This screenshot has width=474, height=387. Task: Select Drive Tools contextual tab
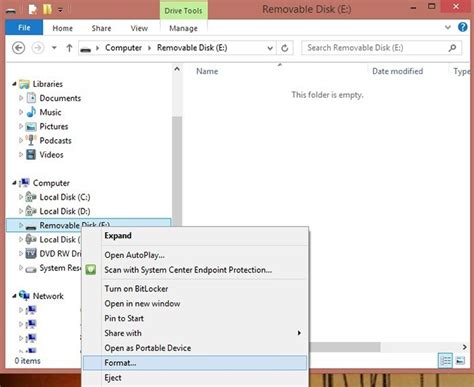pyautogui.click(x=183, y=11)
